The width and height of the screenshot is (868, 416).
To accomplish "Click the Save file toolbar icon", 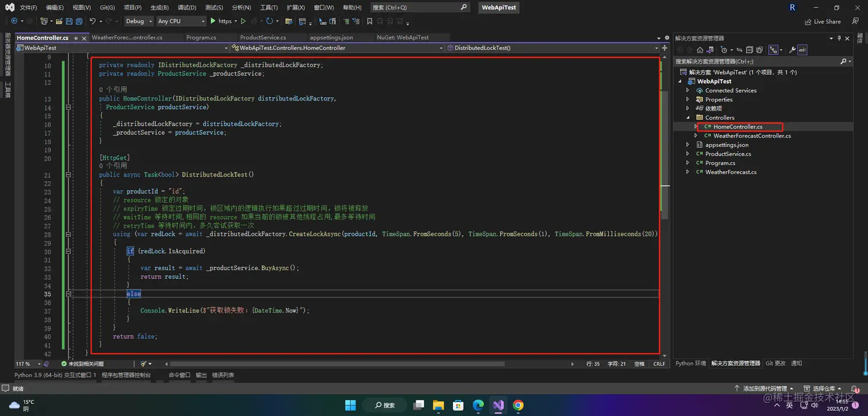I will click(x=69, y=21).
